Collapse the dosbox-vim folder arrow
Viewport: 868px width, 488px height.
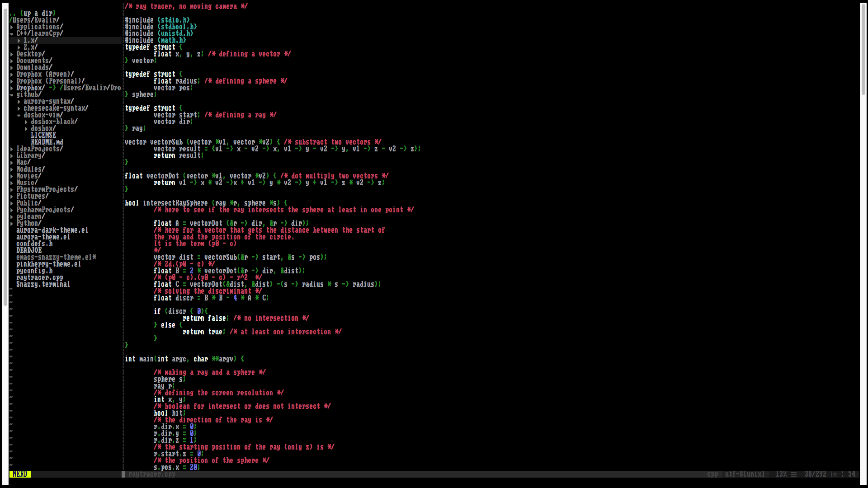point(19,115)
